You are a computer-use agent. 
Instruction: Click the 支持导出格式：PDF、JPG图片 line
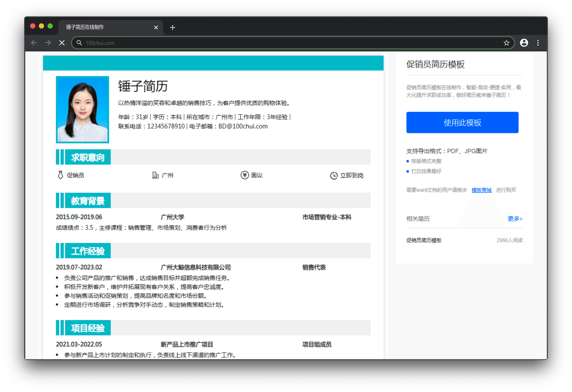click(446, 151)
